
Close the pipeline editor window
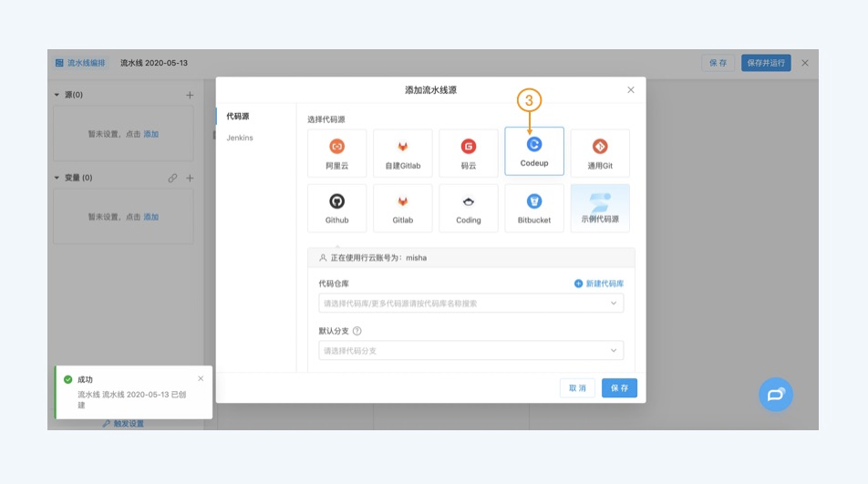tap(805, 63)
